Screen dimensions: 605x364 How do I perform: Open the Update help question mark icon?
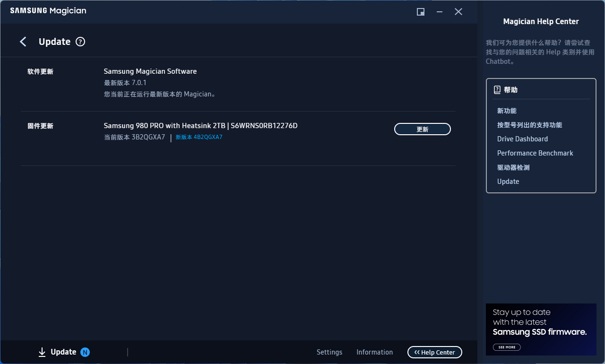80,42
